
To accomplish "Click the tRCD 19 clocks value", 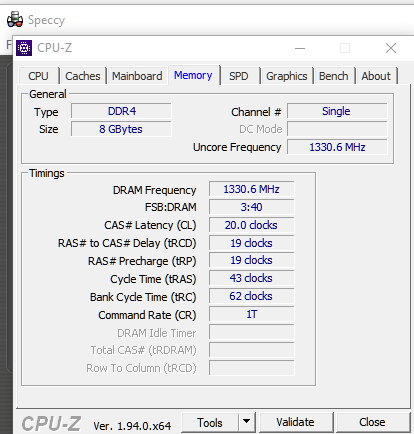I will 252,243.
